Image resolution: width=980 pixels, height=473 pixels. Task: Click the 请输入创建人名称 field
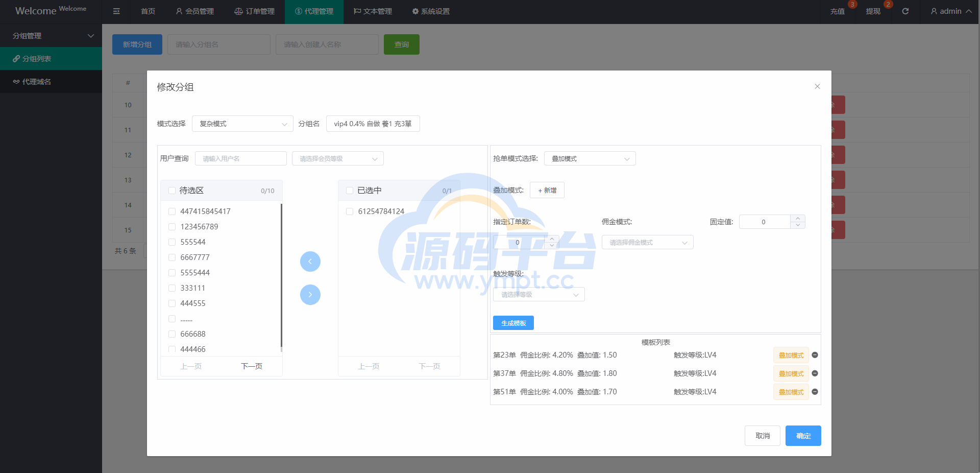pyautogui.click(x=327, y=44)
